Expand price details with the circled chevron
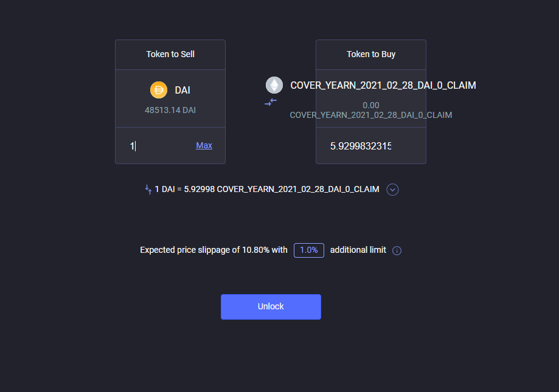The image size is (559, 392). point(392,190)
